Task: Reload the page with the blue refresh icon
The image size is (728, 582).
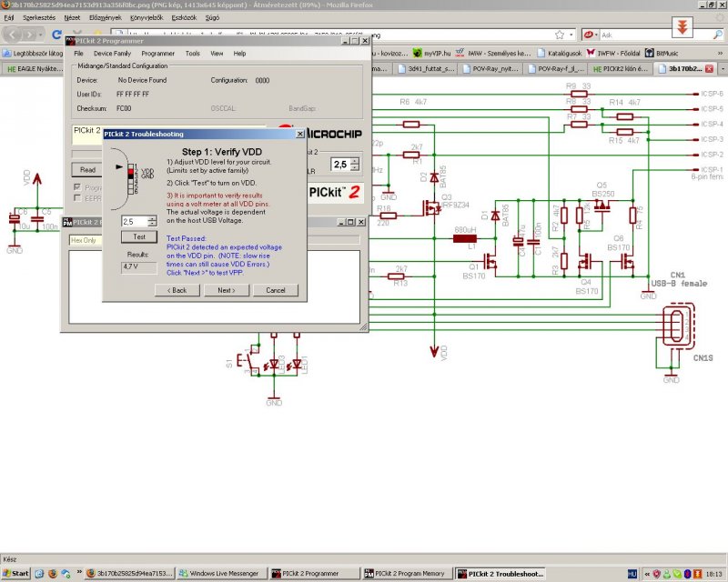Action: [56, 35]
